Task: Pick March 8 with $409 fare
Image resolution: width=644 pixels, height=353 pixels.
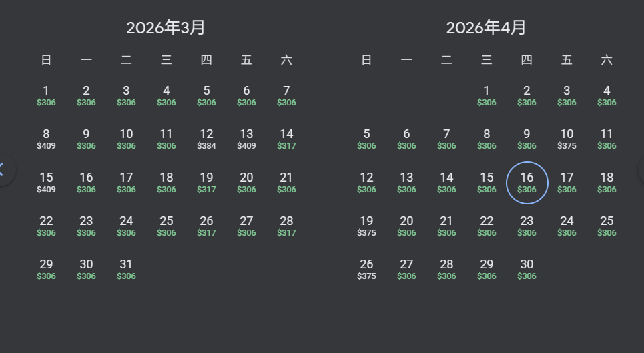Action: tap(46, 139)
